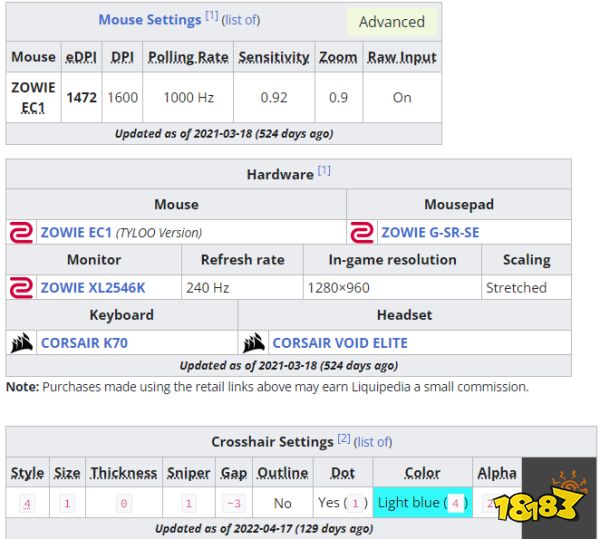Click the crosshair Gap header

click(233, 473)
